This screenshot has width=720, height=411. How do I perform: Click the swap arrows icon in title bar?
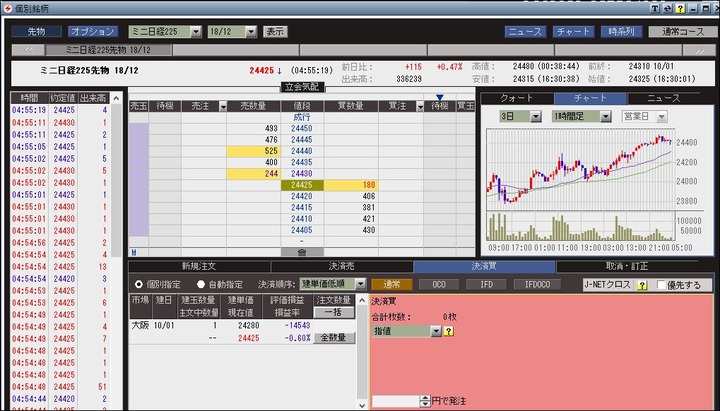pyautogui.click(x=667, y=8)
